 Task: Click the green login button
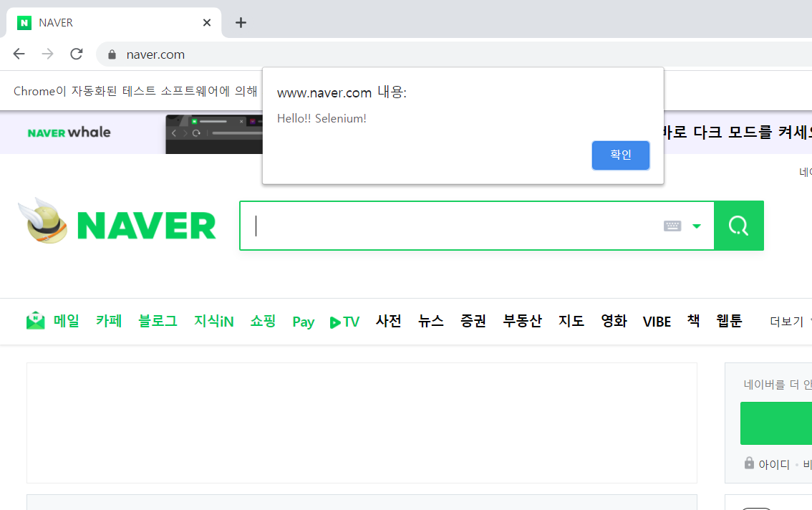776,423
